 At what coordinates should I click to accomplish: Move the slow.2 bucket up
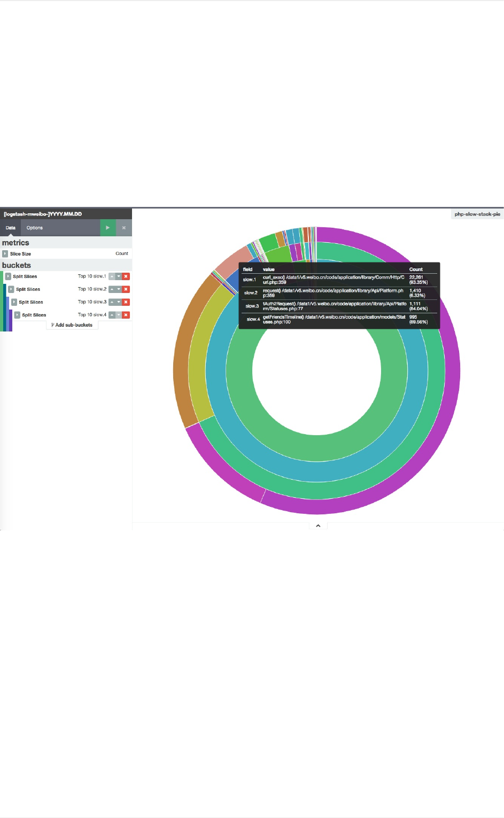click(x=112, y=289)
